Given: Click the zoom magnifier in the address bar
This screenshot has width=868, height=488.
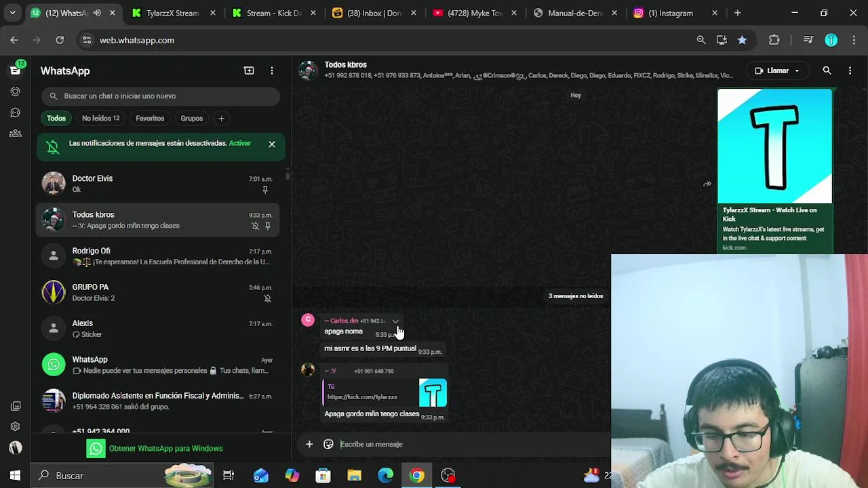Looking at the screenshot, I should coord(701,40).
